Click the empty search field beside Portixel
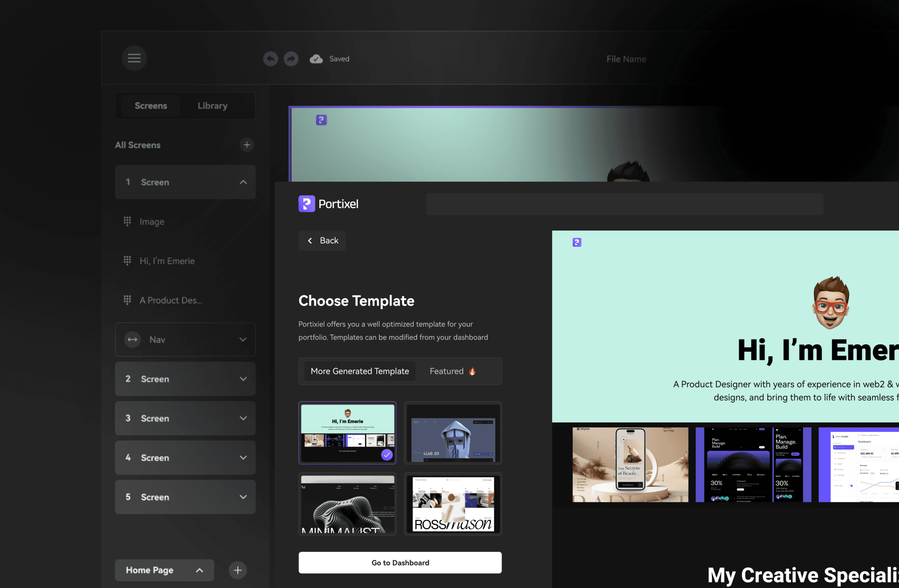 point(624,204)
